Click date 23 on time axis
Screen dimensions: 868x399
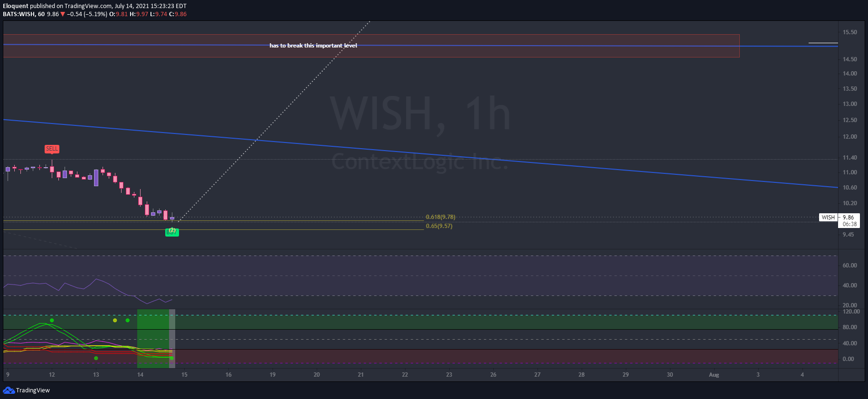(449, 375)
